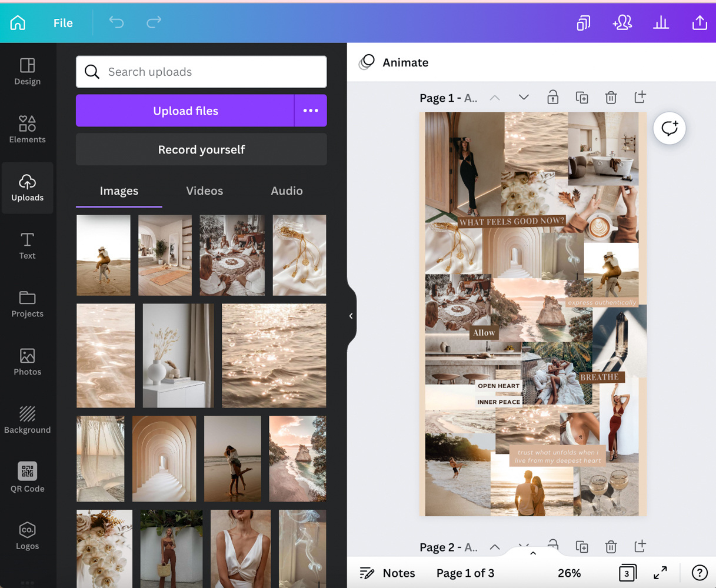The width and height of the screenshot is (716, 588).
Task: Open the resize/copy design icon in header
Action: [x=583, y=23]
